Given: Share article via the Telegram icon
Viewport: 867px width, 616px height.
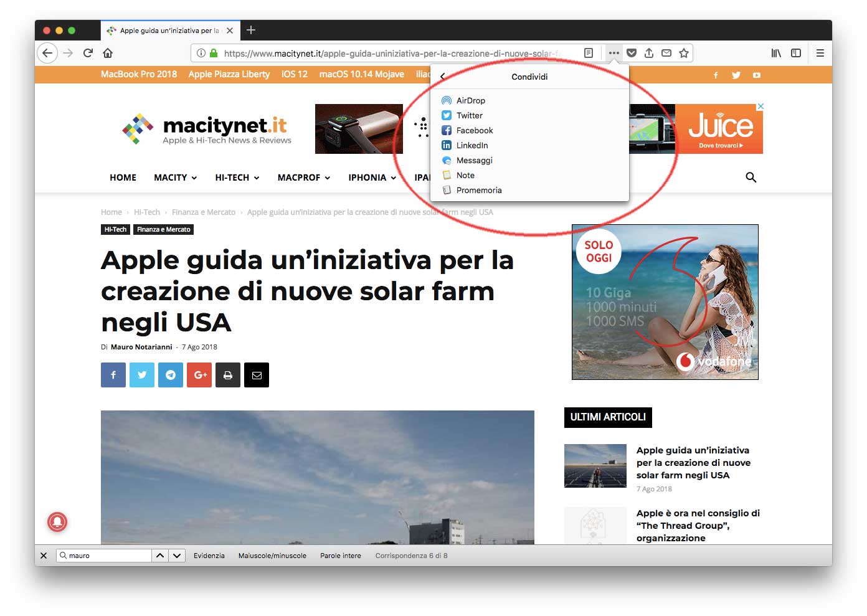Looking at the screenshot, I should (171, 374).
